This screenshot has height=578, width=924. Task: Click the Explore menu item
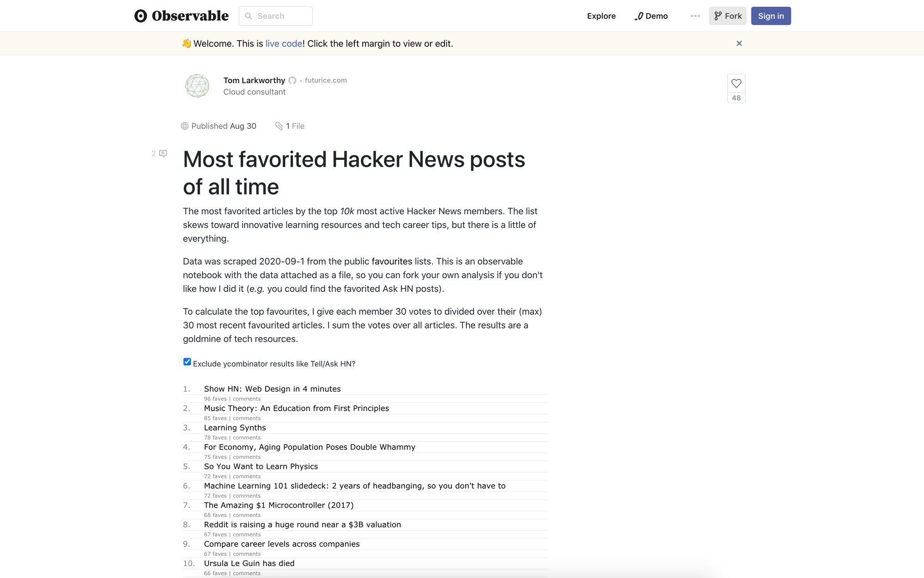tap(601, 16)
